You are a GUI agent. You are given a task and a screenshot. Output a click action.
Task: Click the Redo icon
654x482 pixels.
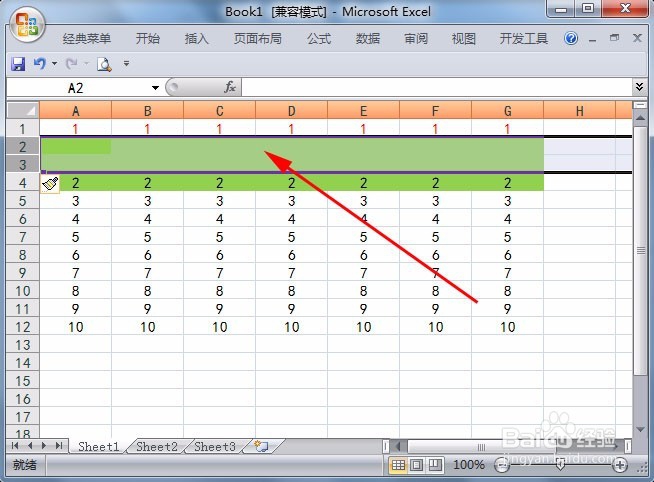(71, 63)
